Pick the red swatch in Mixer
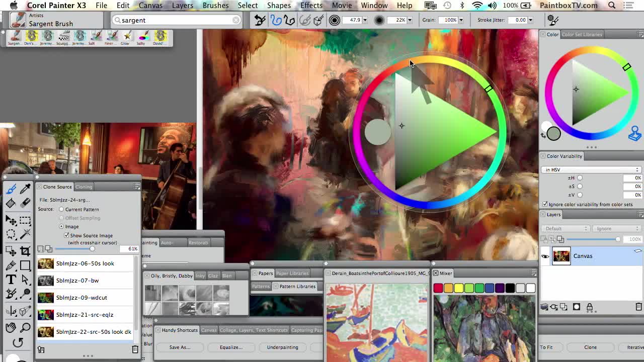The width and height of the screenshot is (644, 362). 438,288
